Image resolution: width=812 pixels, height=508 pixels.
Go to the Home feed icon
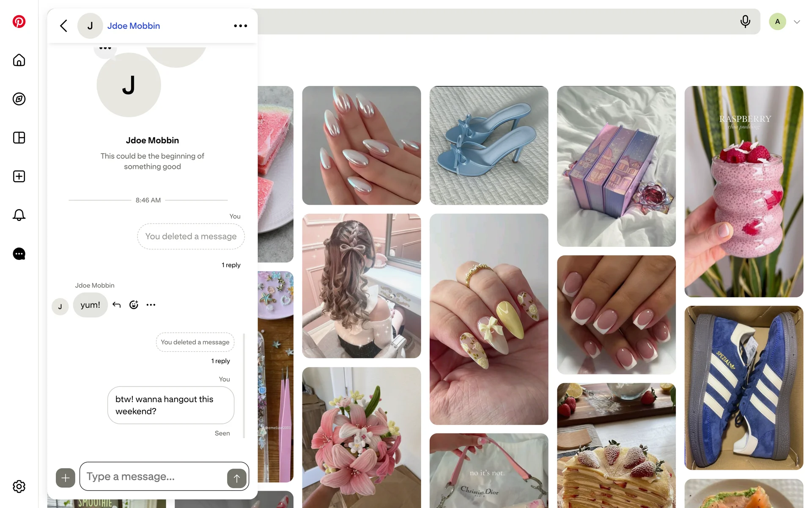[x=19, y=60]
